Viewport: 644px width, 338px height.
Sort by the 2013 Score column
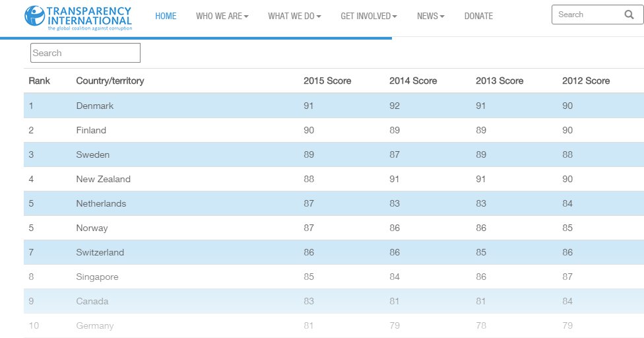tap(499, 81)
